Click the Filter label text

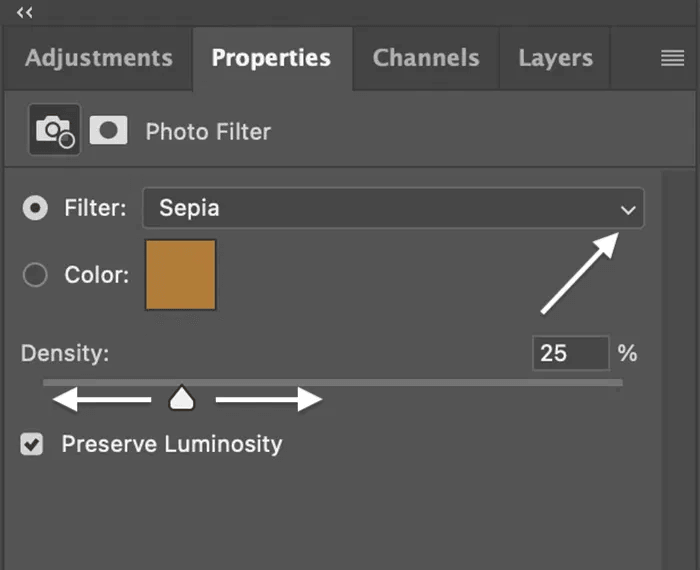tap(95, 209)
